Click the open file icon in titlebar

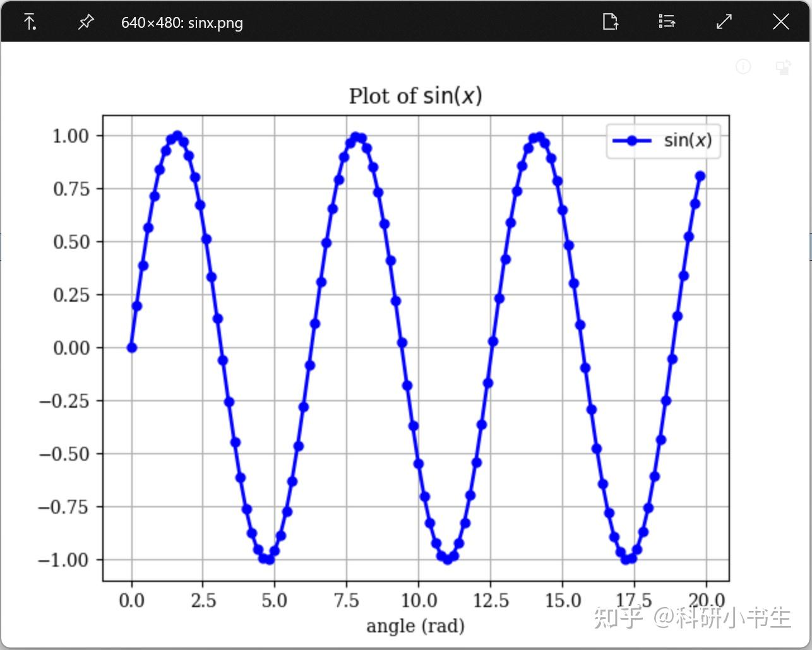tap(611, 21)
